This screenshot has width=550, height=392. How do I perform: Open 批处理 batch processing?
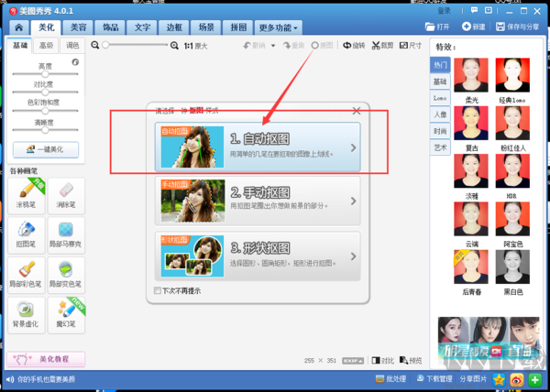390,378
